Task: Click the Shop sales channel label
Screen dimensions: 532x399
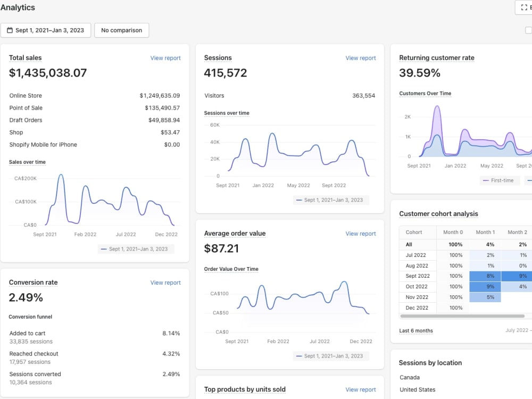Action: [x=16, y=132]
